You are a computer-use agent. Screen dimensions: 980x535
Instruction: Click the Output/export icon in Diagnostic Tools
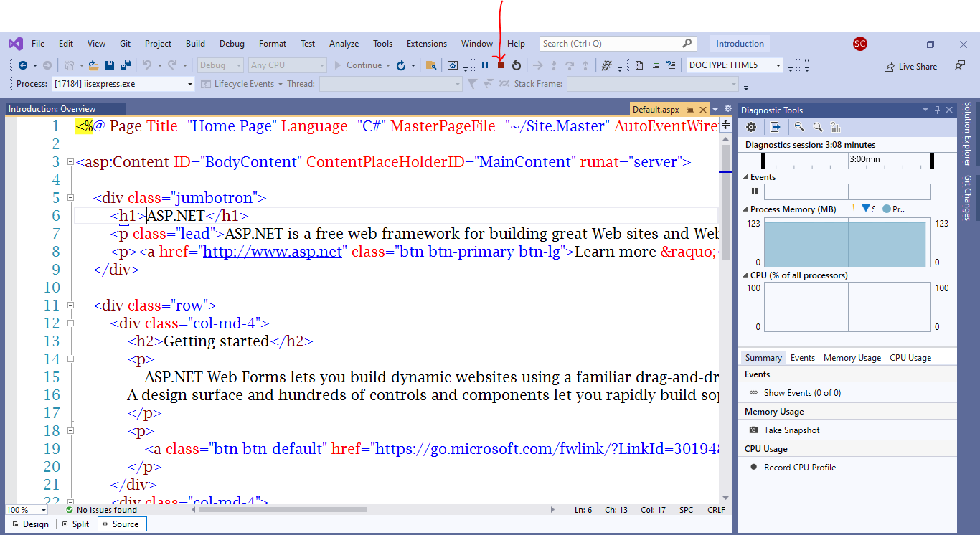click(776, 127)
